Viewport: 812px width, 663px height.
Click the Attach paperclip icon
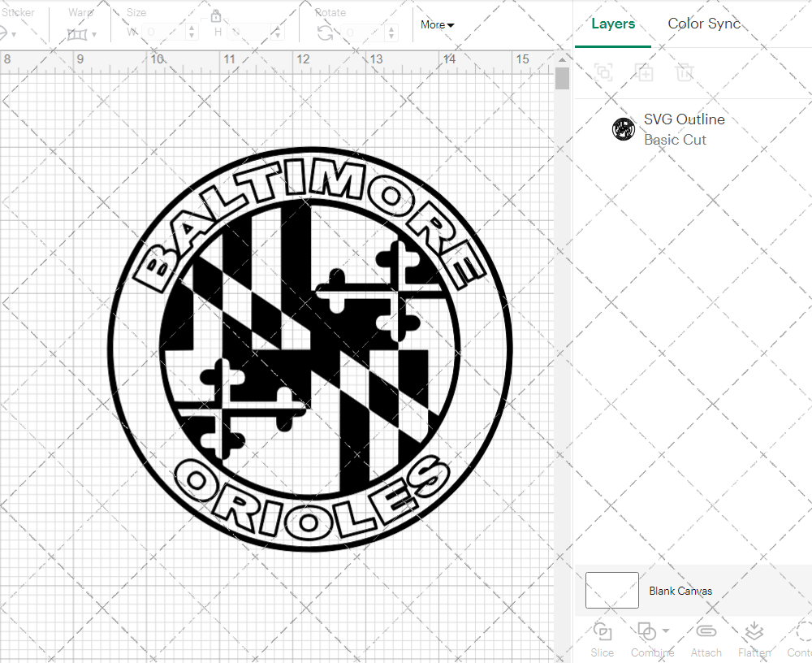click(706, 632)
